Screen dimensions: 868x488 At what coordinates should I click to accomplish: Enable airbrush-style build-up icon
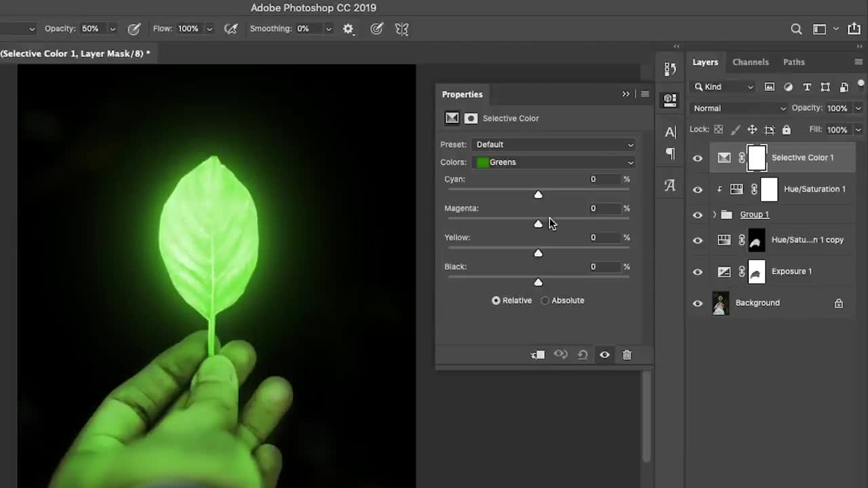[x=231, y=28]
